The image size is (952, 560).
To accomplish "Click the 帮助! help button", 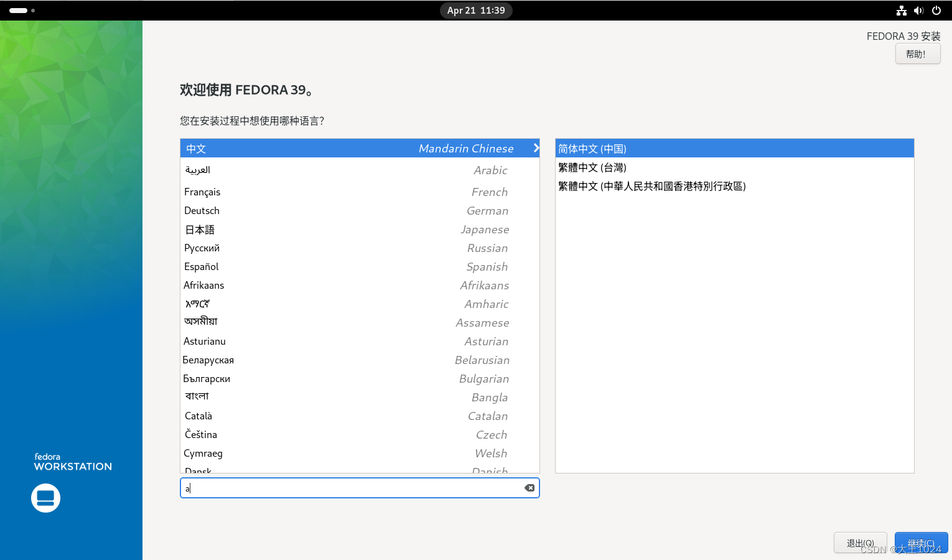I will pos(918,54).
